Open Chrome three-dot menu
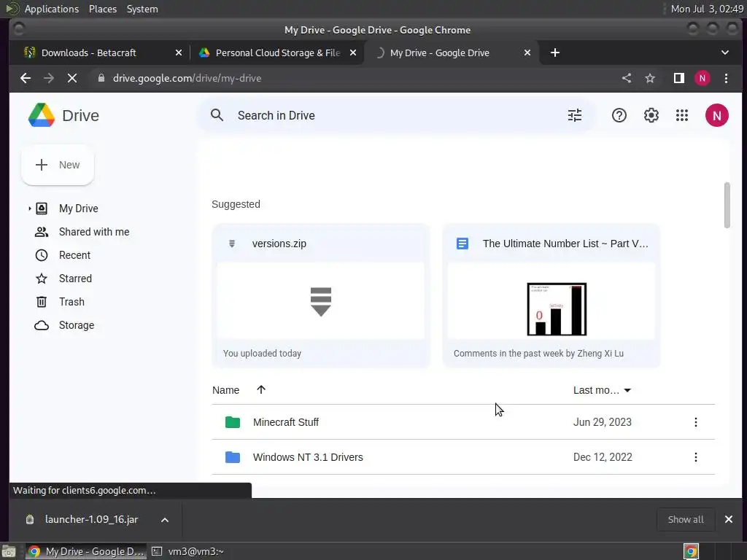The image size is (747, 560). 726,78
